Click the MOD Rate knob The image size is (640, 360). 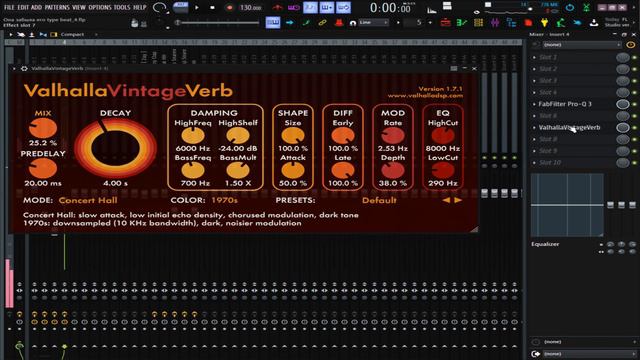click(x=393, y=136)
